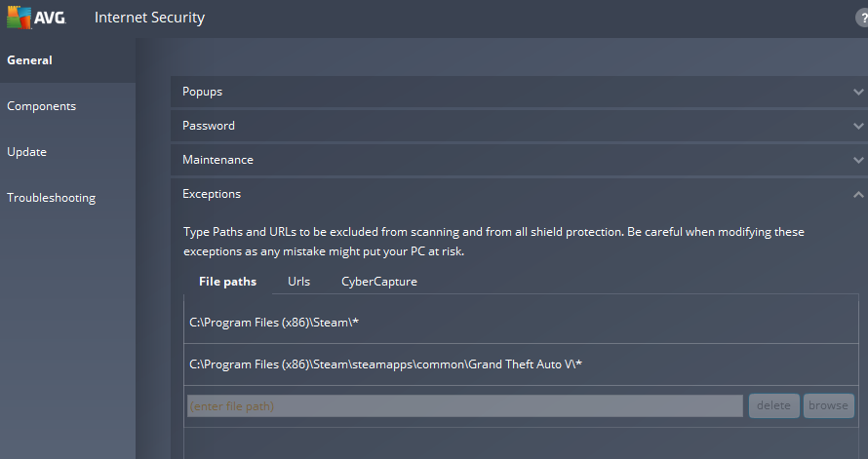Expand Popups section using its chevron arrow
Image resolution: width=868 pixels, height=459 pixels.
click(x=857, y=92)
